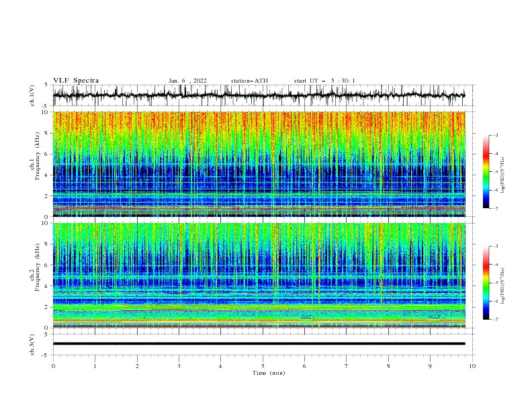This screenshot has height=411, width=532.
Task: Click the time axis tick label "8"
Action: 388,366
